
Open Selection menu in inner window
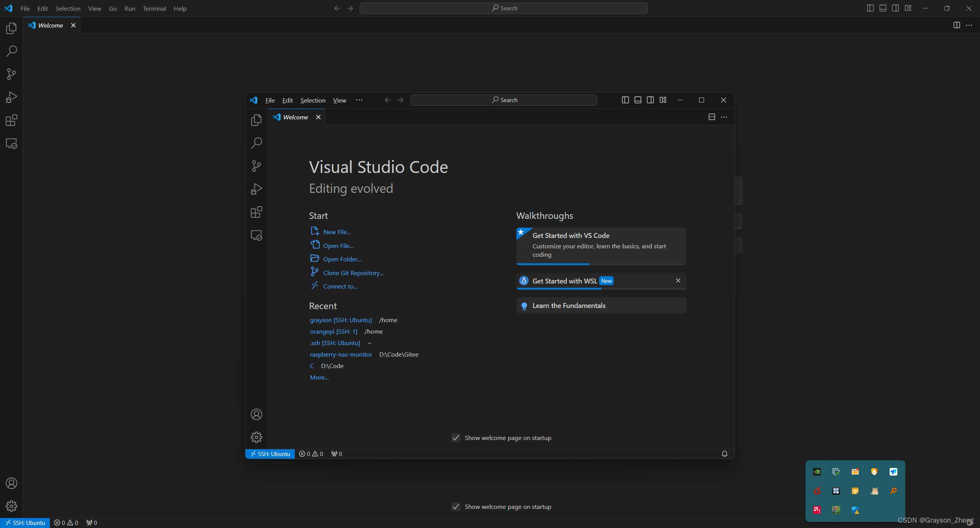(x=313, y=100)
